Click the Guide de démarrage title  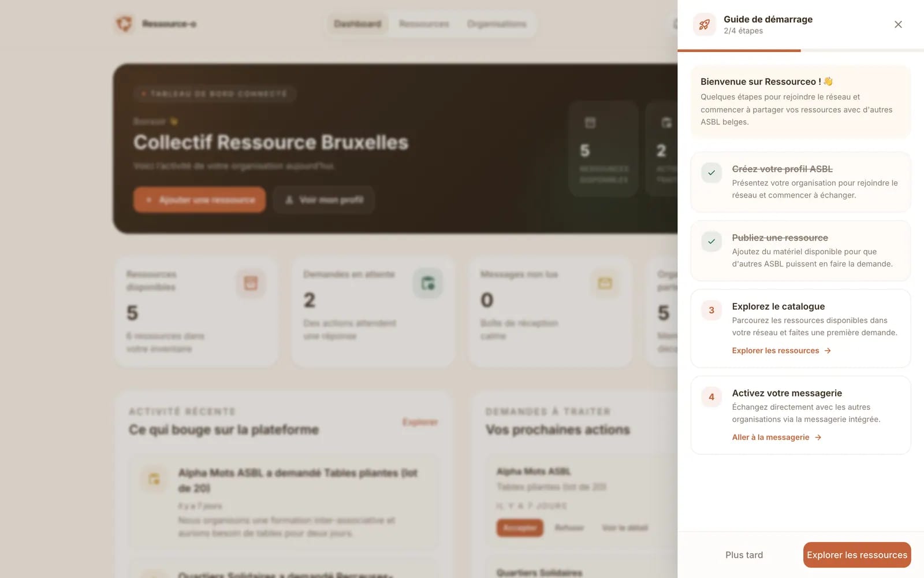(768, 19)
